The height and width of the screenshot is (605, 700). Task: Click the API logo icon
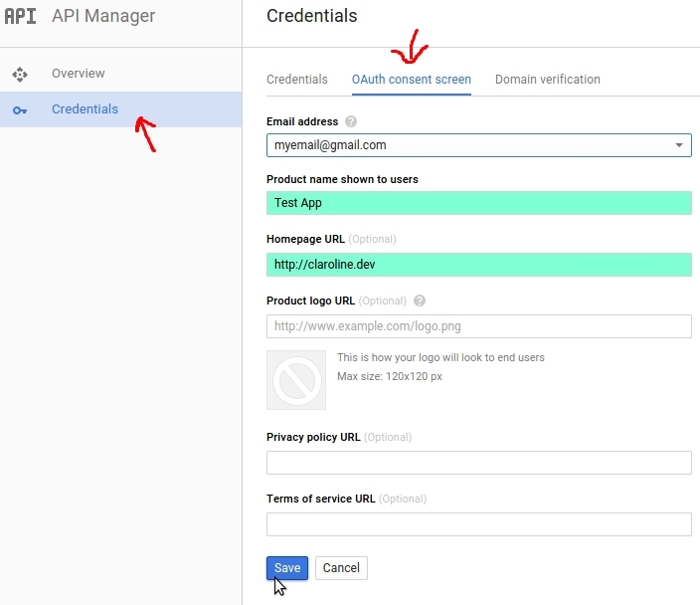coord(20,16)
